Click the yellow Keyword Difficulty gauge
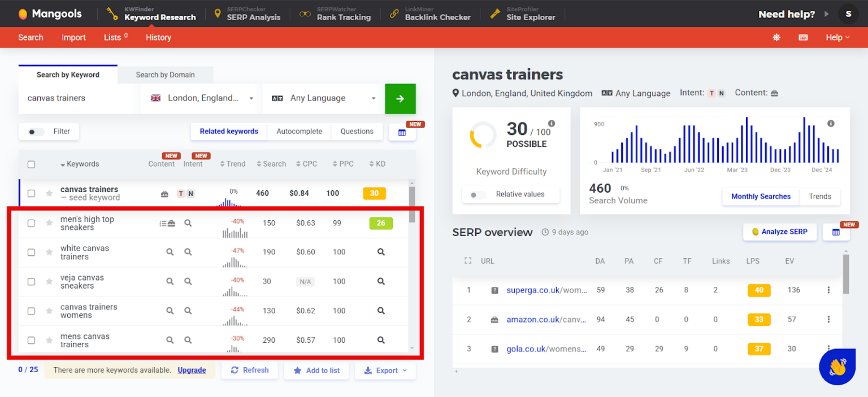Viewport: 868px width, 397px height. pos(482,134)
